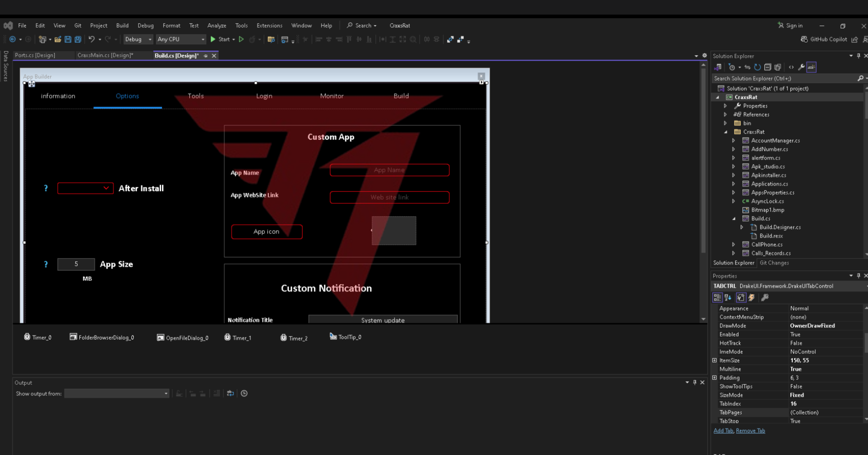Click the designer's vertical scrollbar
868x455 pixels.
click(703, 191)
